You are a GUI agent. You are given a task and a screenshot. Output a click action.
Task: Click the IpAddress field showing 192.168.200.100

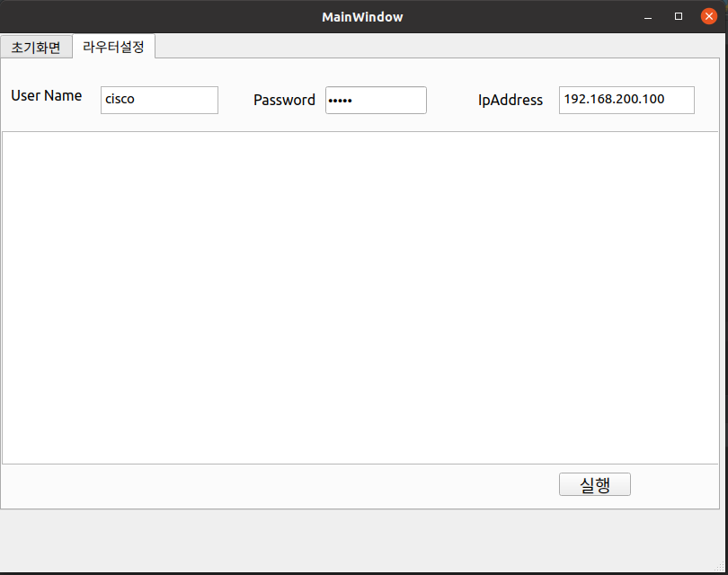click(x=626, y=100)
